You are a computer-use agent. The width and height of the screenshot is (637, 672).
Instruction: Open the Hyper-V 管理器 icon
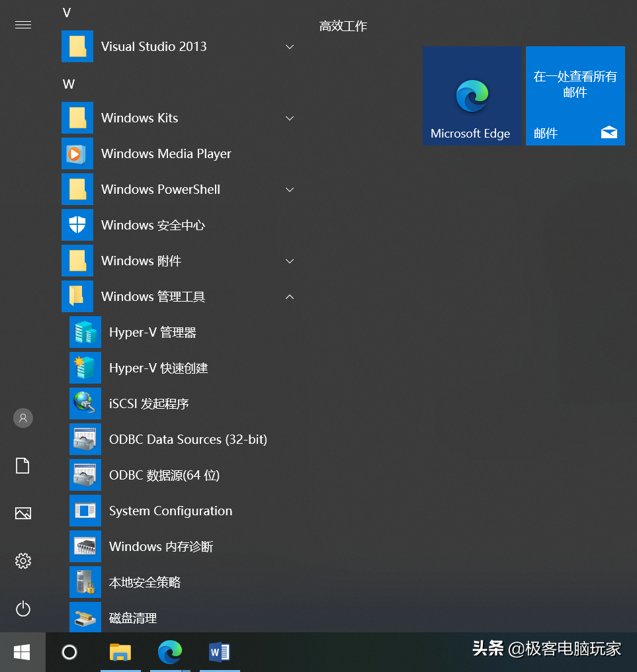pyautogui.click(x=85, y=332)
